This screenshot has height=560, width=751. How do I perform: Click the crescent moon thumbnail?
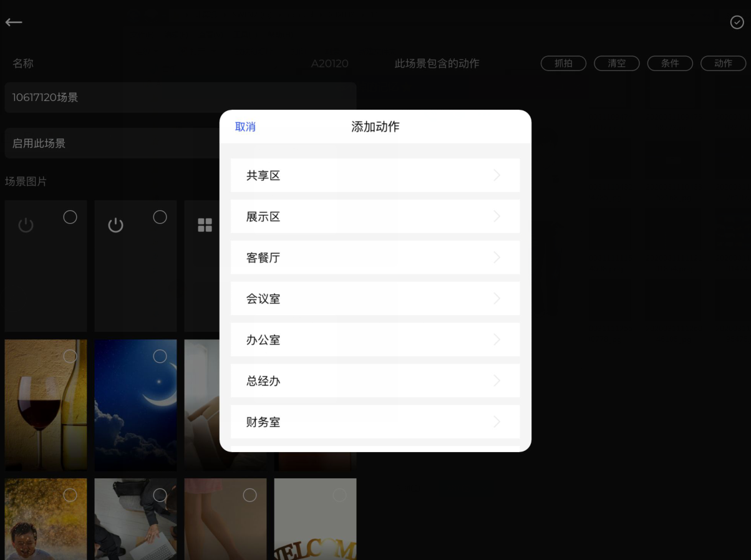tap(135, 405)
